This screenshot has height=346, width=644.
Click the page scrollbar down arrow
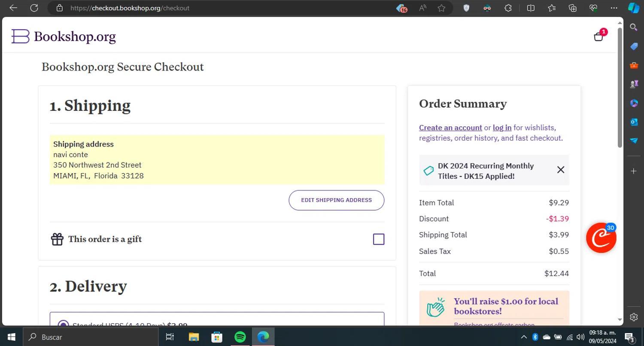click(x=620, y=320)
